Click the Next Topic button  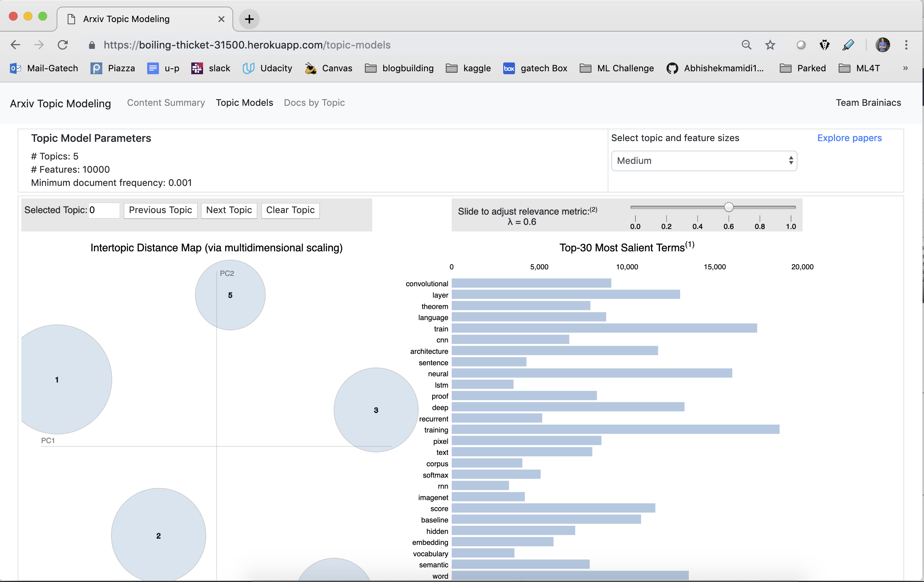tap(229, 210)
